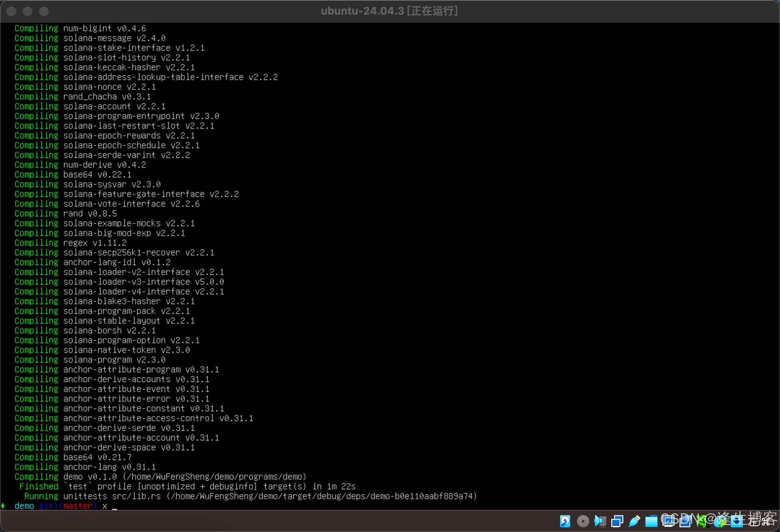780x532 pixels.
Task: Click 'solana-borsh v2.2.1' line
Action: point(110,331)
